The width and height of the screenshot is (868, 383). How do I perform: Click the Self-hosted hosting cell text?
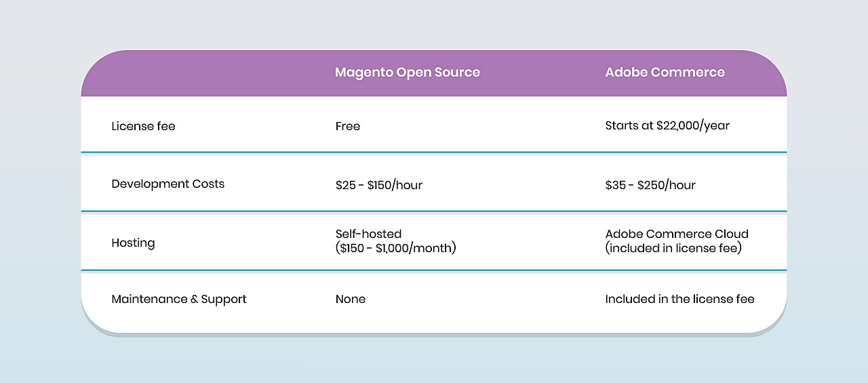click(368, 234)
